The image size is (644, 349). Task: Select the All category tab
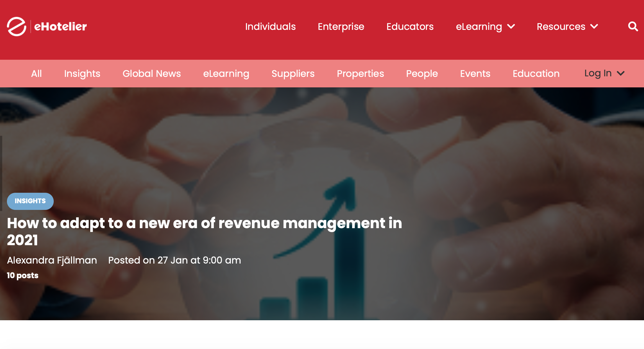pos(37,74)
